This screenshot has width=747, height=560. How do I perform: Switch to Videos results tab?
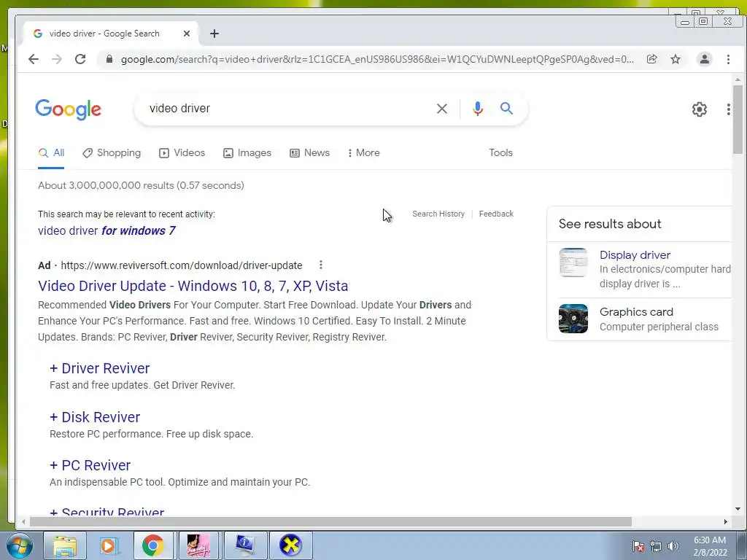[x=182, y=153]
